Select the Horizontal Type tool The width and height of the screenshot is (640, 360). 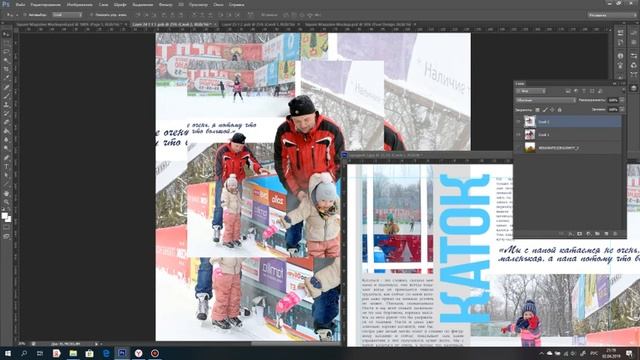[x=7, y=166]
